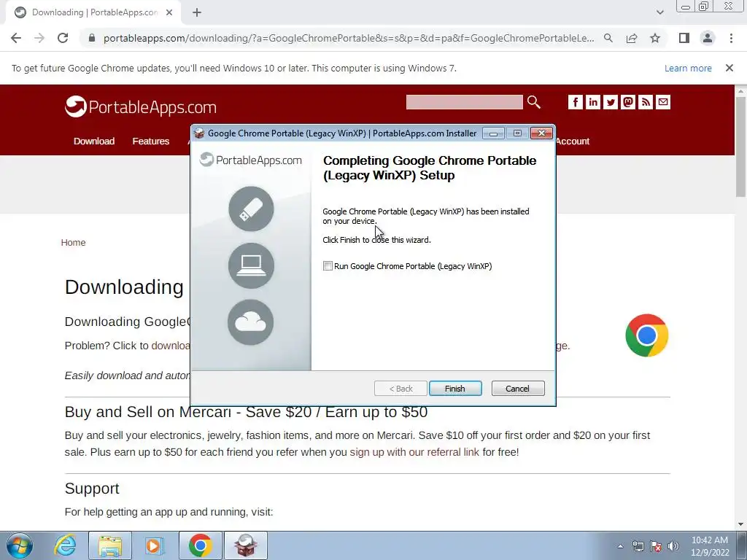Click the installer taskbar icon
This screenshot has width=747, height=560.
[x=245, y=545]
